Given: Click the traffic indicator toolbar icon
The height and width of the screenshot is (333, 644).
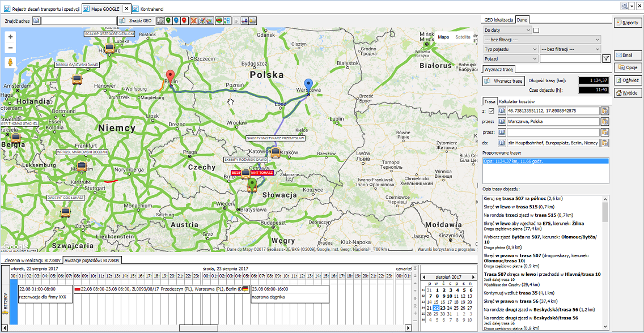Looking at the screenshot, I should tap(219, 20).
